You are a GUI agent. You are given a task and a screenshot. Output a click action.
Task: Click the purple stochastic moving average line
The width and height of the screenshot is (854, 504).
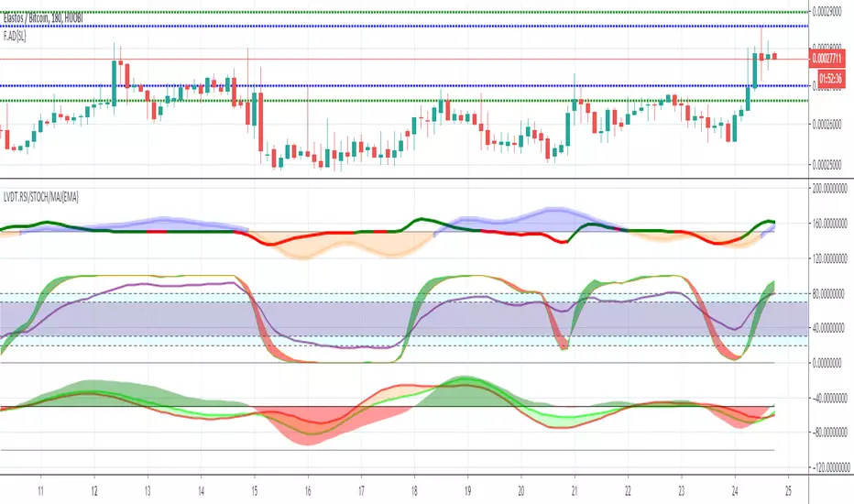163,284
